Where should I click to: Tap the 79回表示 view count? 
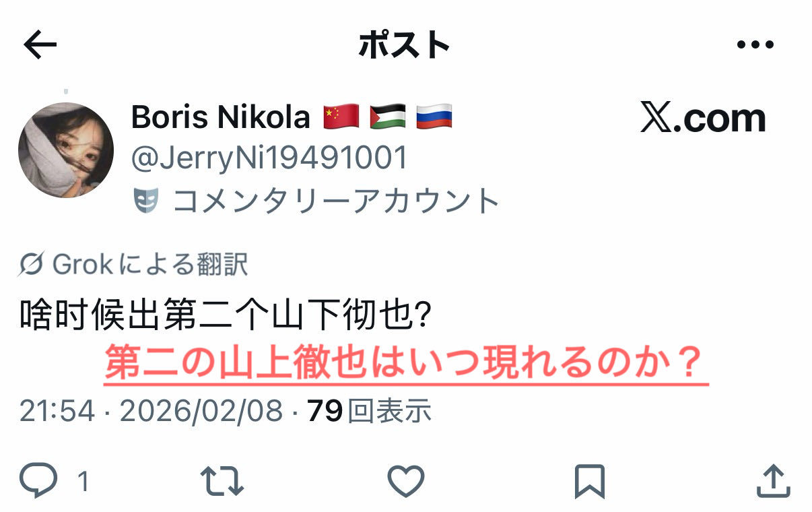369,411
